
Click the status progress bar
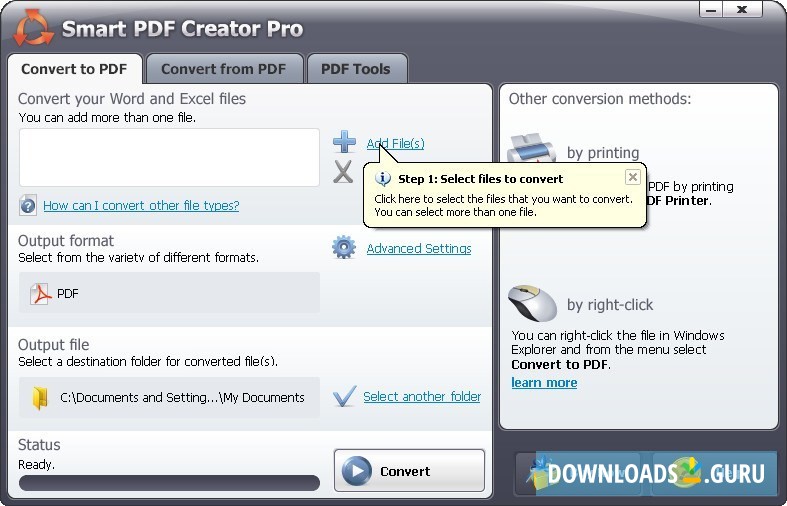[169, 483]
